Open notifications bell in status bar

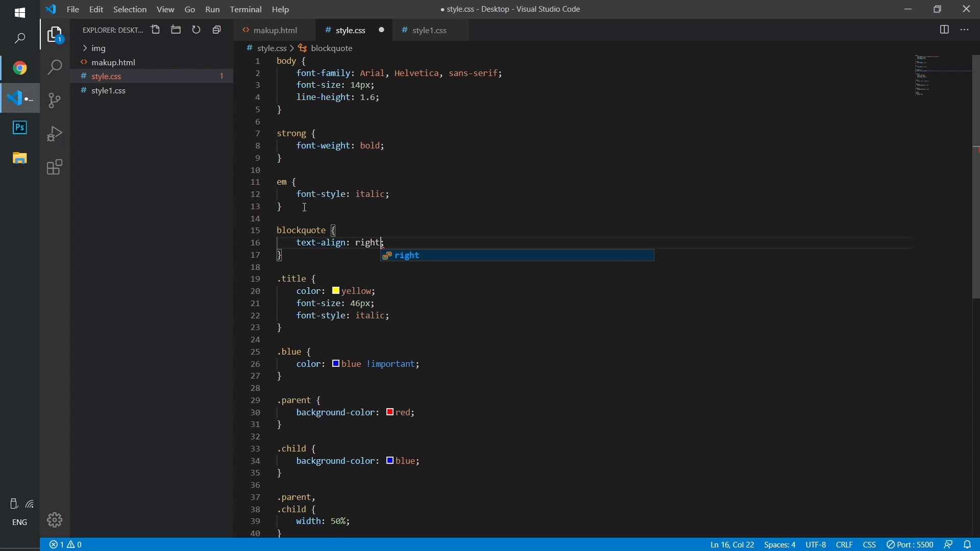click(968, 545)
